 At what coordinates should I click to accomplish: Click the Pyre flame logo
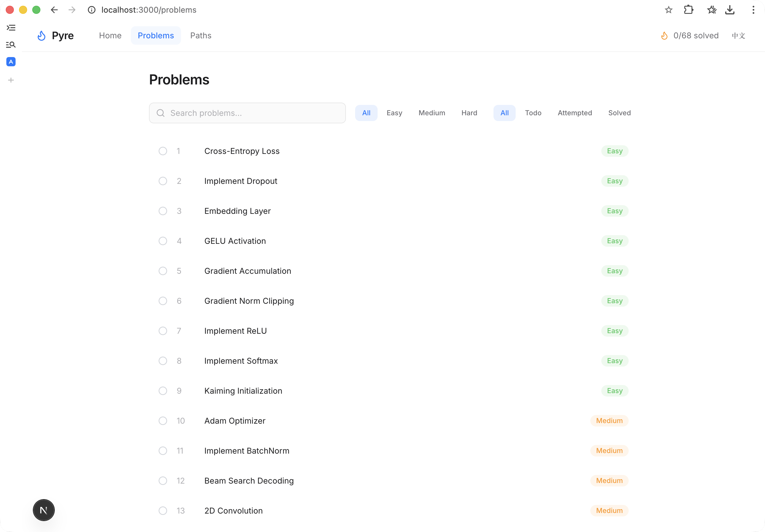click(x=41, y=36)
